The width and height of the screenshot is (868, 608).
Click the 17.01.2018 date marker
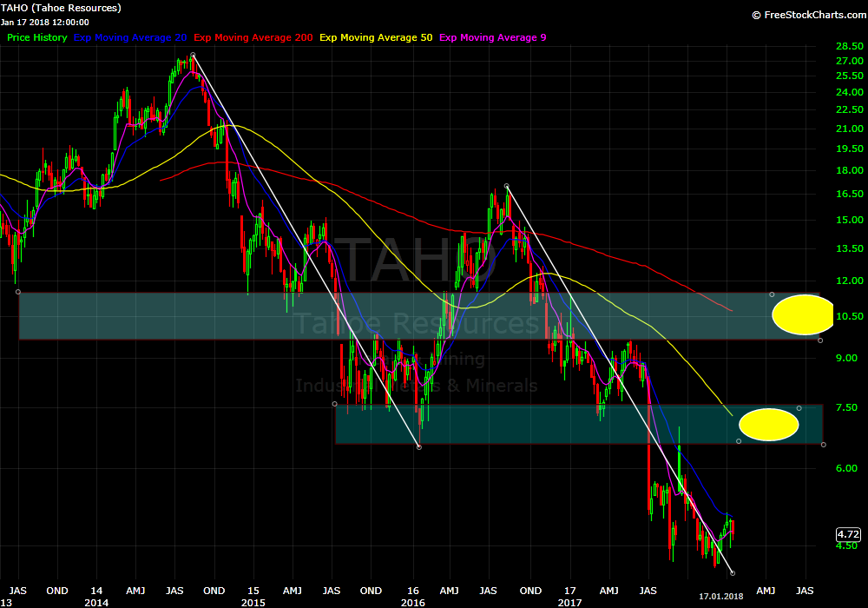point(720,597)
